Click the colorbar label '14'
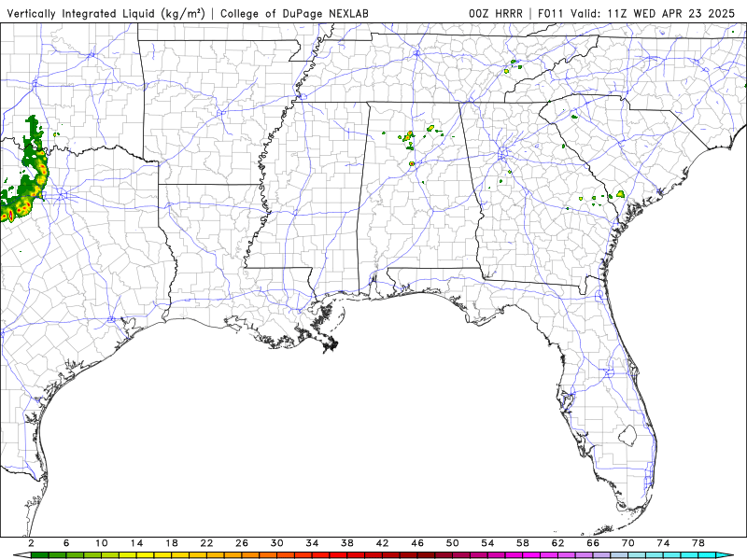The image size is (747, 560). click(136, 543)
